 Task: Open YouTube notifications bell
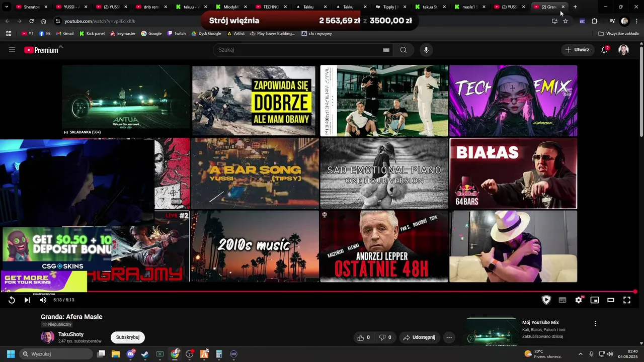604,50
